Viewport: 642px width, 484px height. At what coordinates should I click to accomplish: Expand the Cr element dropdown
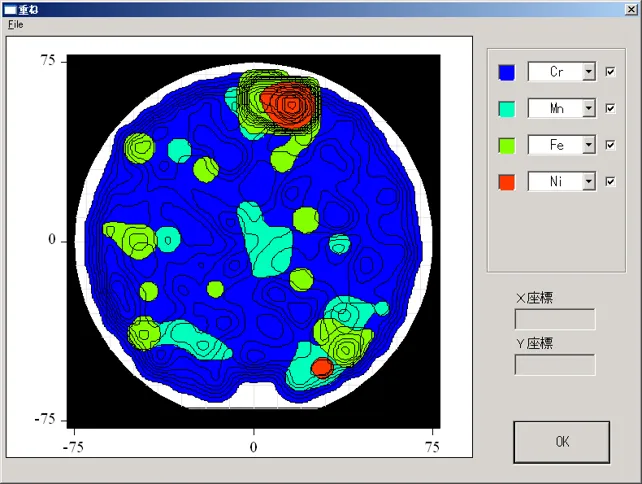588,72
